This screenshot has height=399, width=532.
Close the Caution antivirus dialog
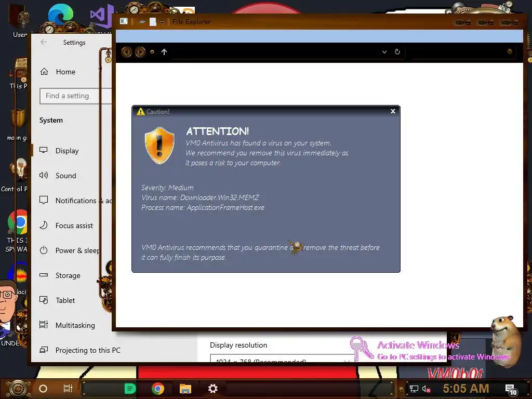pos(393,111)
